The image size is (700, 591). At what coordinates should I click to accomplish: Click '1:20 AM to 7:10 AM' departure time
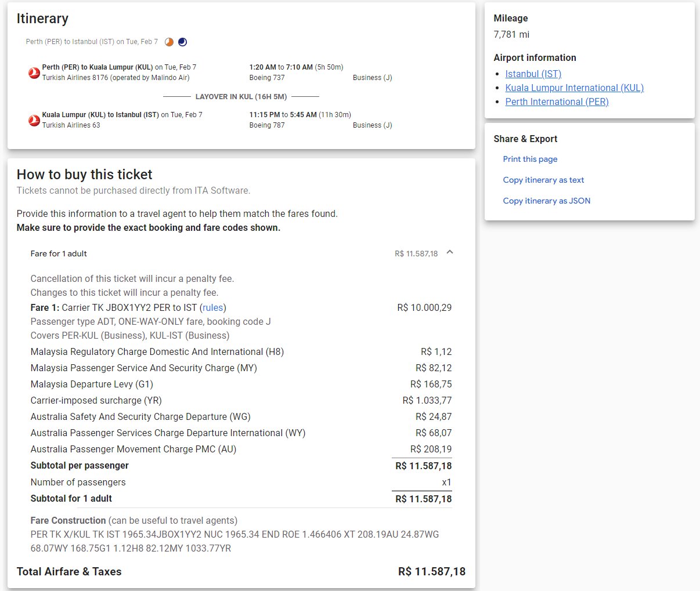(x=281, y=67)
